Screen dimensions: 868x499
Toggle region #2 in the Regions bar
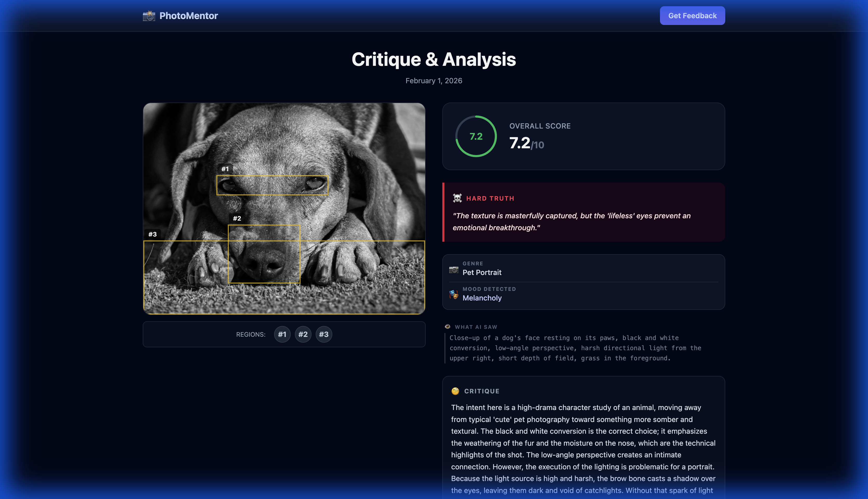pos(303,334)
